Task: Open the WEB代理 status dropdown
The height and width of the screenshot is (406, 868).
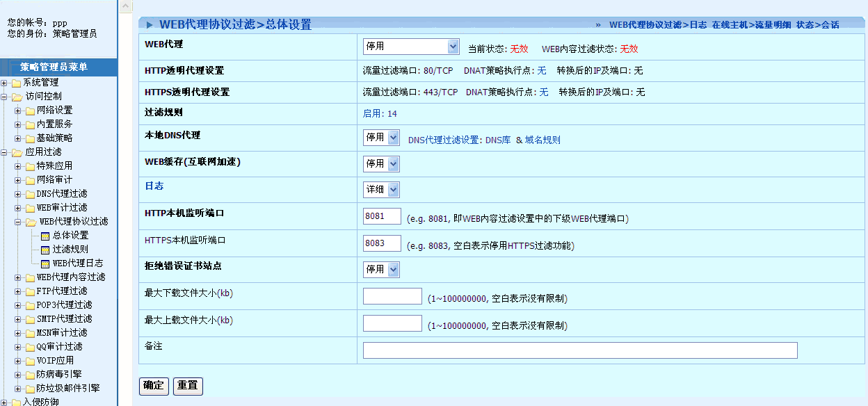Action: tap(411, 47)
